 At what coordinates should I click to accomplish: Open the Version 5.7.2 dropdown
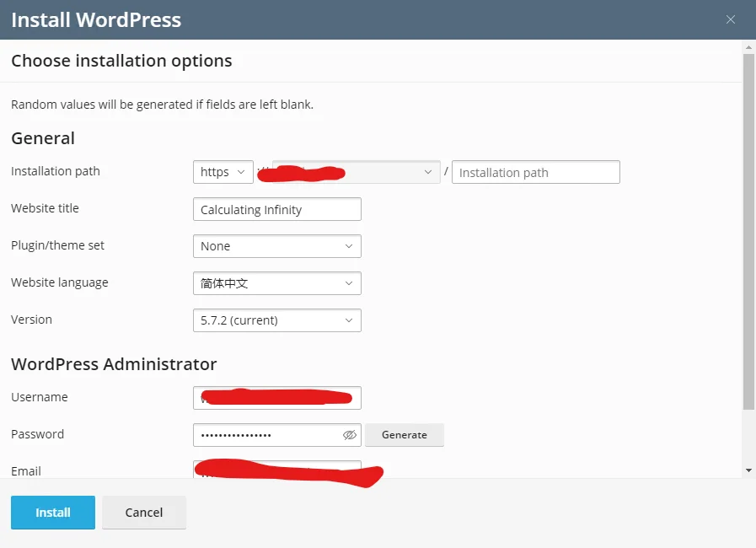click(276, 320)
